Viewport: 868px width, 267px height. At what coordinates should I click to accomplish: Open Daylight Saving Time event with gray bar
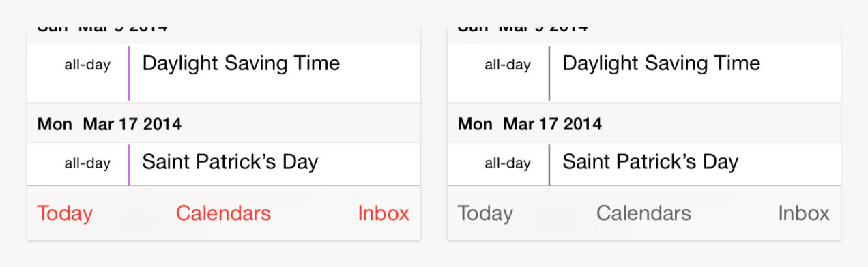point(644,74)
